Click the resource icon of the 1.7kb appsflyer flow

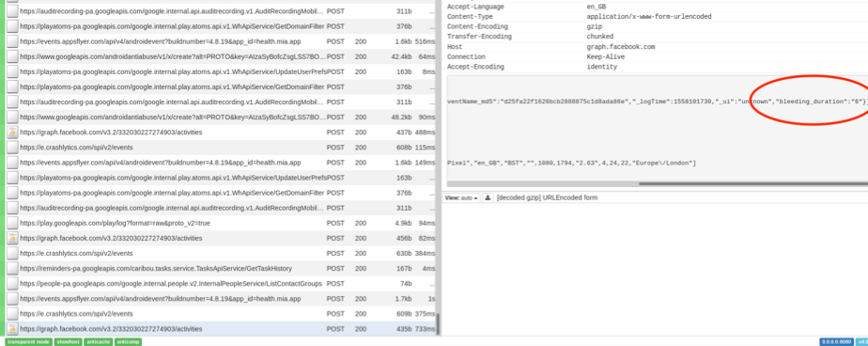pos(12,299)
